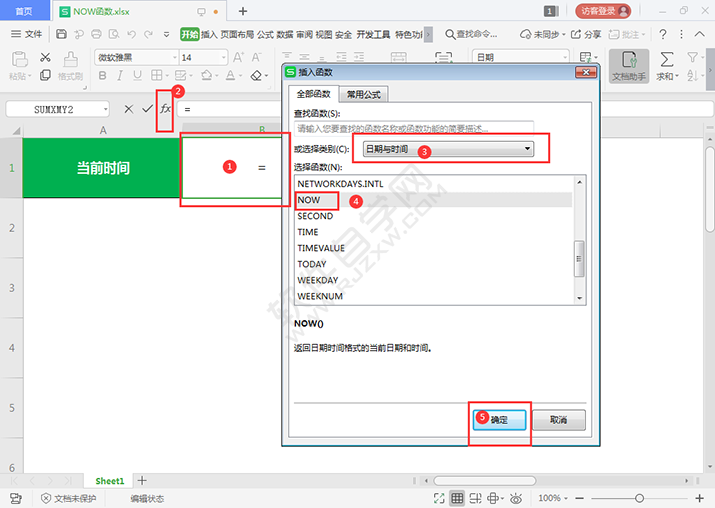
Task: Switch to the 数据 Data ribbon tab
Action: 285,34
